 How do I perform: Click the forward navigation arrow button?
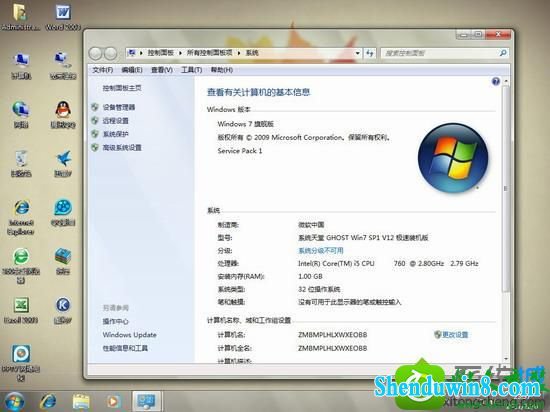pos(110,54)
